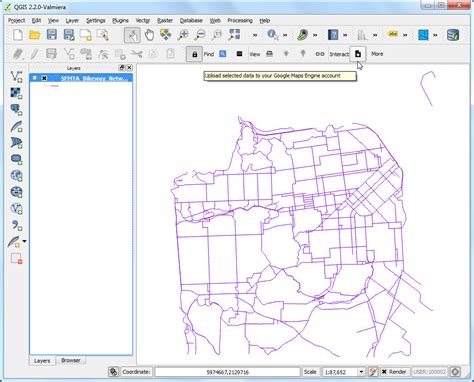The image size is (474, 382).
Task: Open the Processing menu
Action: coord(240,20)
